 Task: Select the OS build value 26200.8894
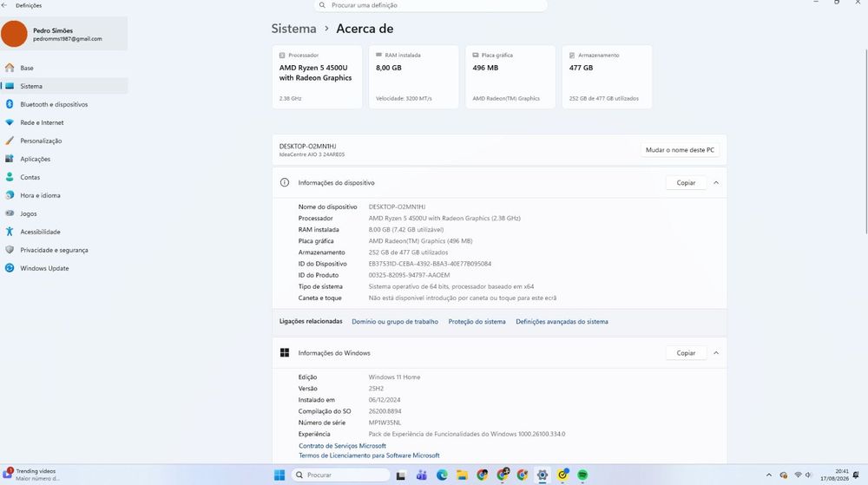385,412
